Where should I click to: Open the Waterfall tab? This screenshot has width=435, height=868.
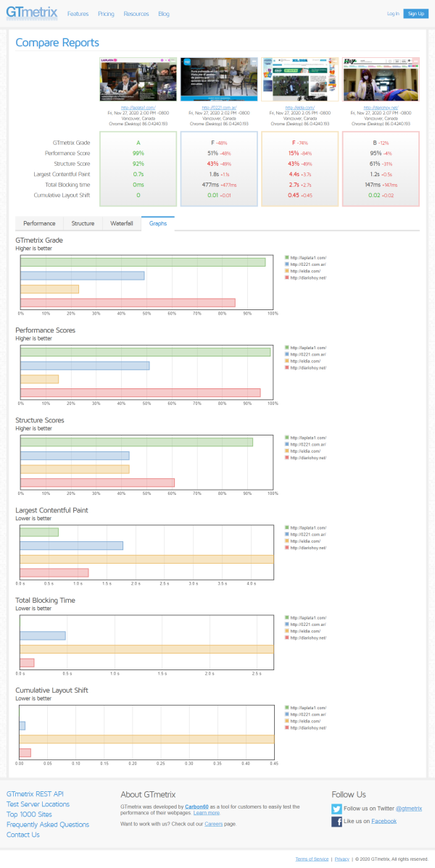click(x=121, y=224)
